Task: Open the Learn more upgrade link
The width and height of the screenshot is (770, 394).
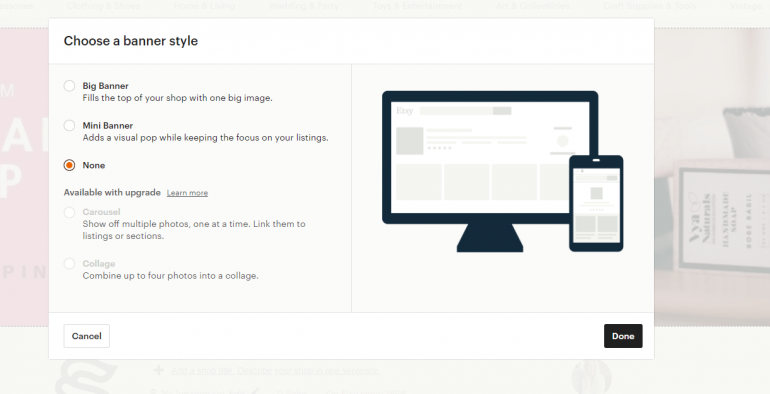Action: pyautogui.click(x=187, y=193)
